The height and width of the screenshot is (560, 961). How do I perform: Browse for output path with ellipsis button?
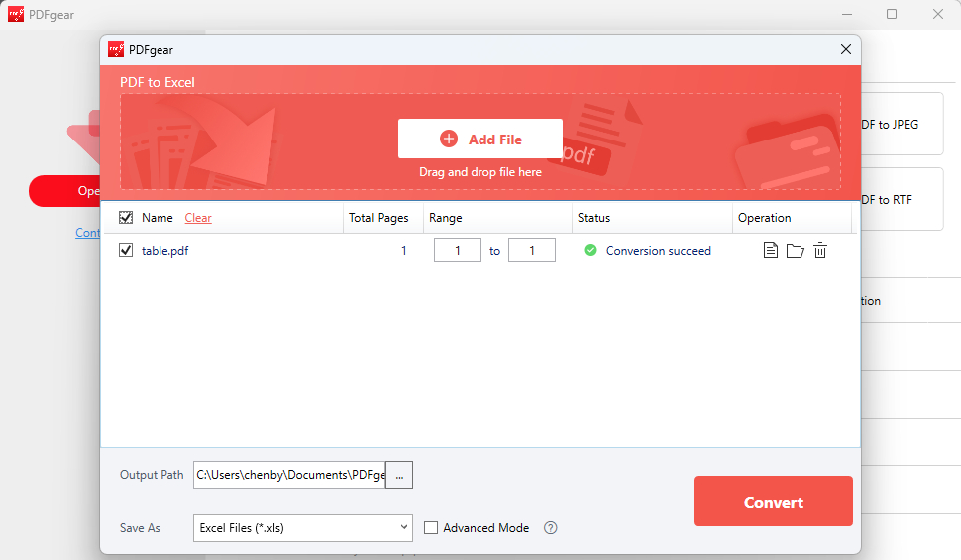pyautogui.click(x=399, y=475)
